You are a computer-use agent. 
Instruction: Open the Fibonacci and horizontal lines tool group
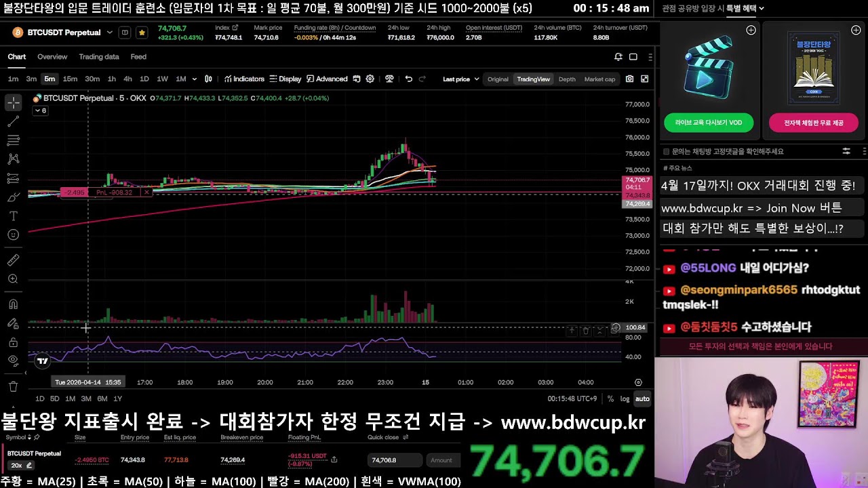tap(13, 140)
